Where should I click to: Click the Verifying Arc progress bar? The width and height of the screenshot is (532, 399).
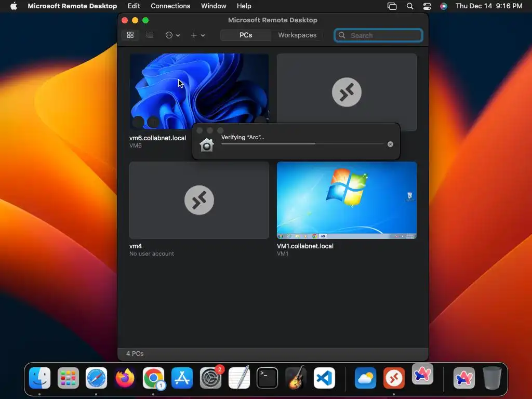(x=302, y=144)
